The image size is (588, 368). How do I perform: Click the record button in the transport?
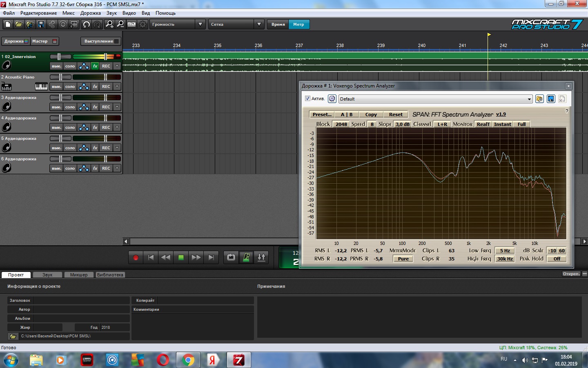tap(136, 257)
